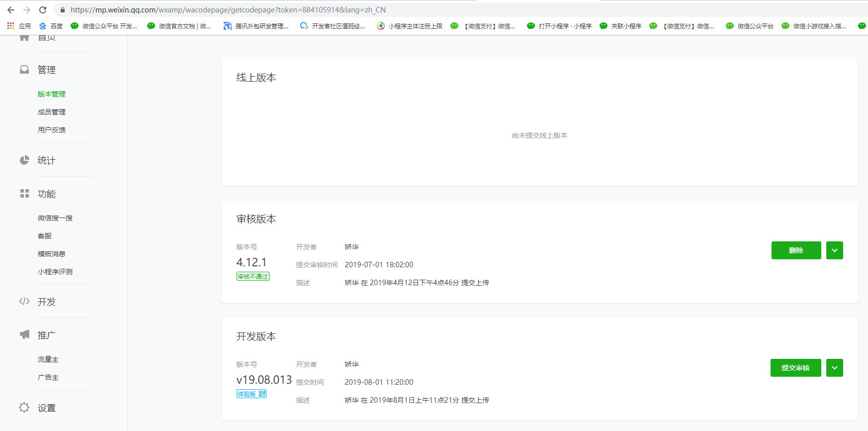Click the 管理 inbox icon in sidebar

[24, 70]
